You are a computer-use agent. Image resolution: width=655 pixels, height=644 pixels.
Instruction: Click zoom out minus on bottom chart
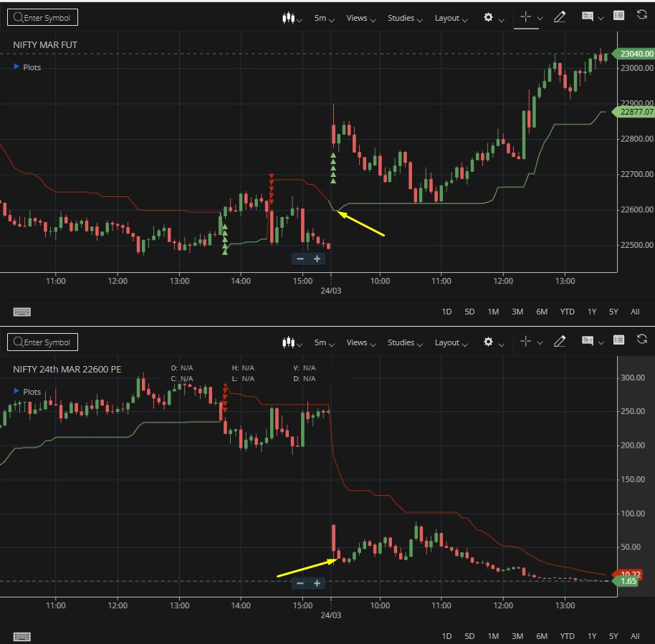pos(300,582)
